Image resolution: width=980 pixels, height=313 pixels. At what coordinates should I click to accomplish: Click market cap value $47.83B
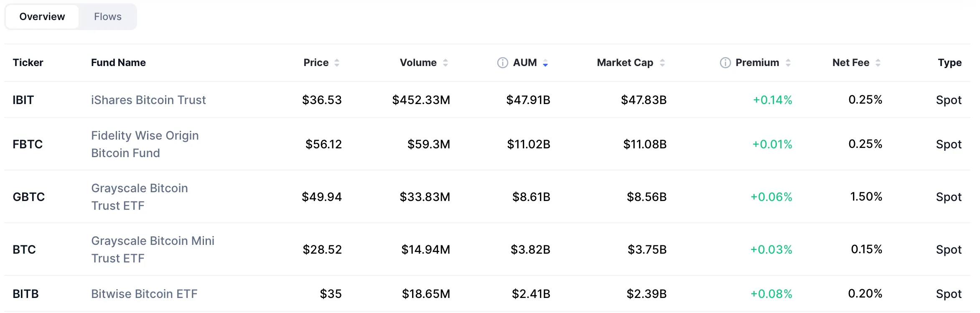(x=644, y=100)
